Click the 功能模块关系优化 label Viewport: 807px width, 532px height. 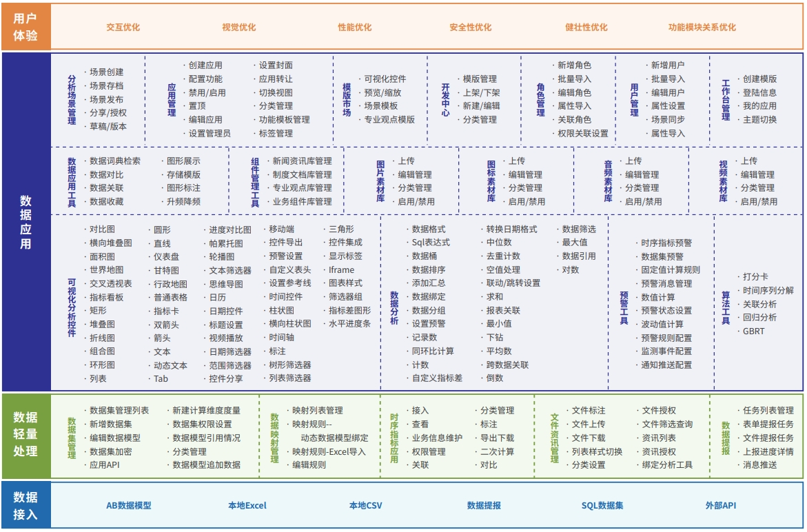[x=702, y=28]
